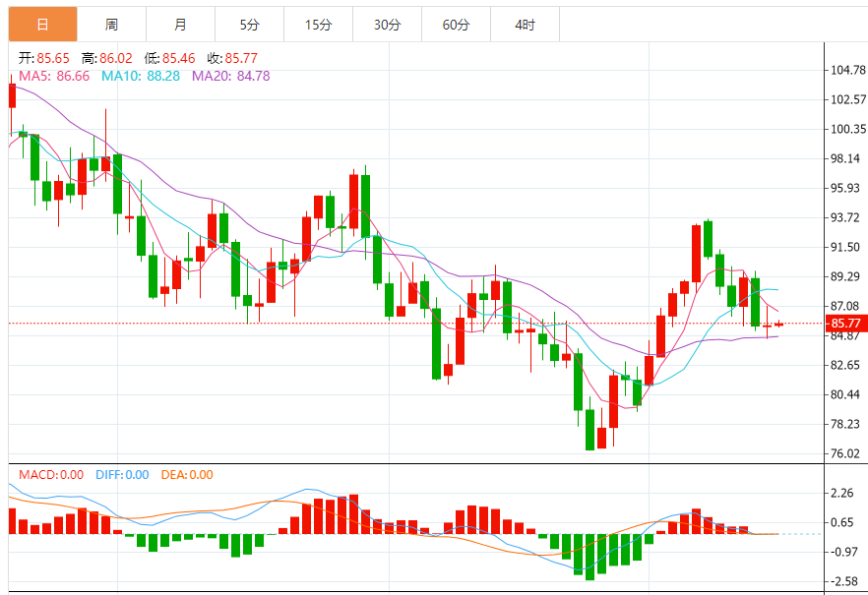Click the MA5: 86.66 label
The width and height of the screenshot is (868, 595).
(54, 76)
